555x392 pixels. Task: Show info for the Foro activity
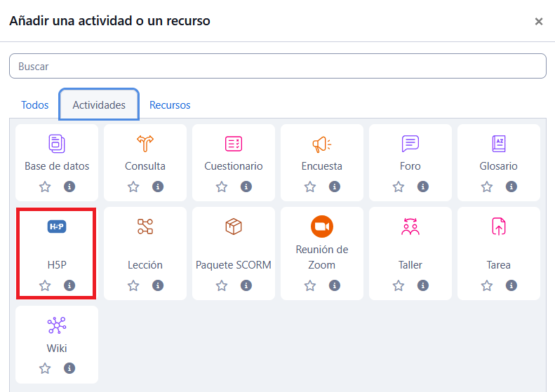click(423, 187)
